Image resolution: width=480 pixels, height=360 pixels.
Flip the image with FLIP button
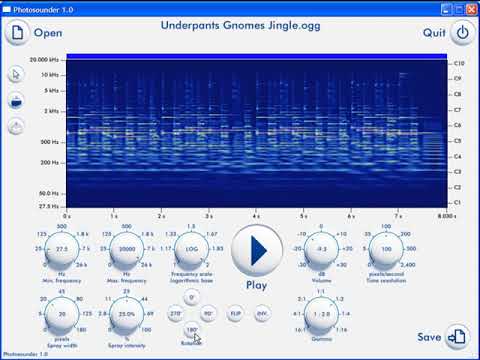(x=235, y=314)
